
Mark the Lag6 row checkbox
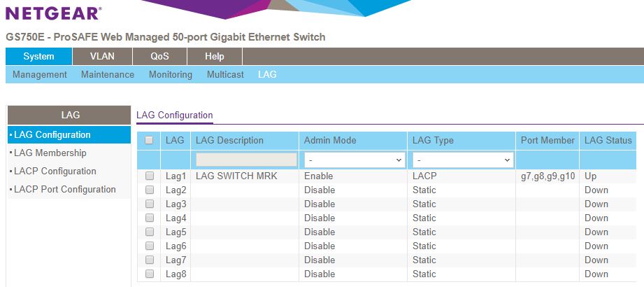150,246
